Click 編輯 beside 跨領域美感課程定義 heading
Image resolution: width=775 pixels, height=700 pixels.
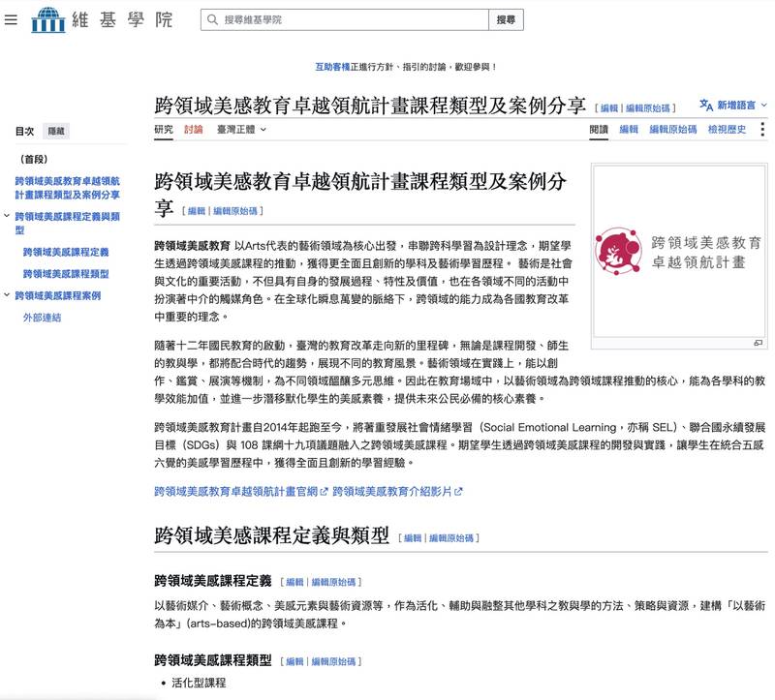[295, 582]
